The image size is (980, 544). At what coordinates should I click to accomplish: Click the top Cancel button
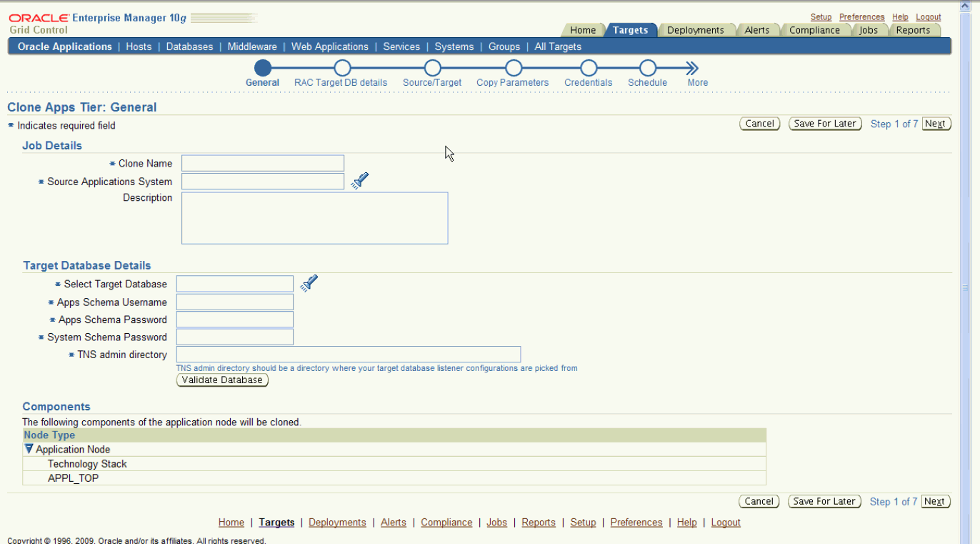[x=759, y=124]
